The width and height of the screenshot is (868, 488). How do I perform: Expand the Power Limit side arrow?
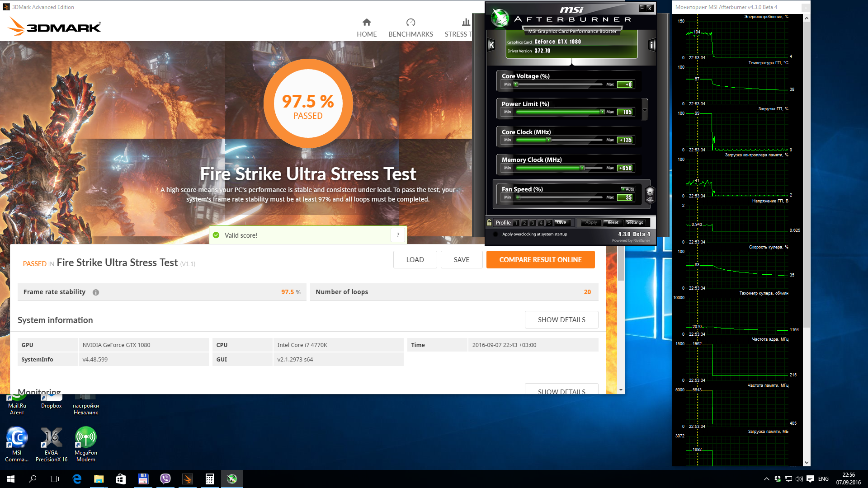click(x=645, y=110)
